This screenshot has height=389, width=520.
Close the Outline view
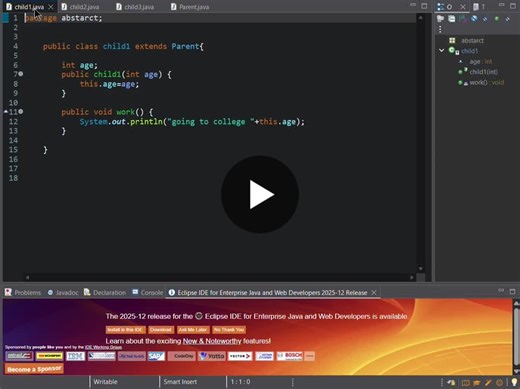coord(463,7)
